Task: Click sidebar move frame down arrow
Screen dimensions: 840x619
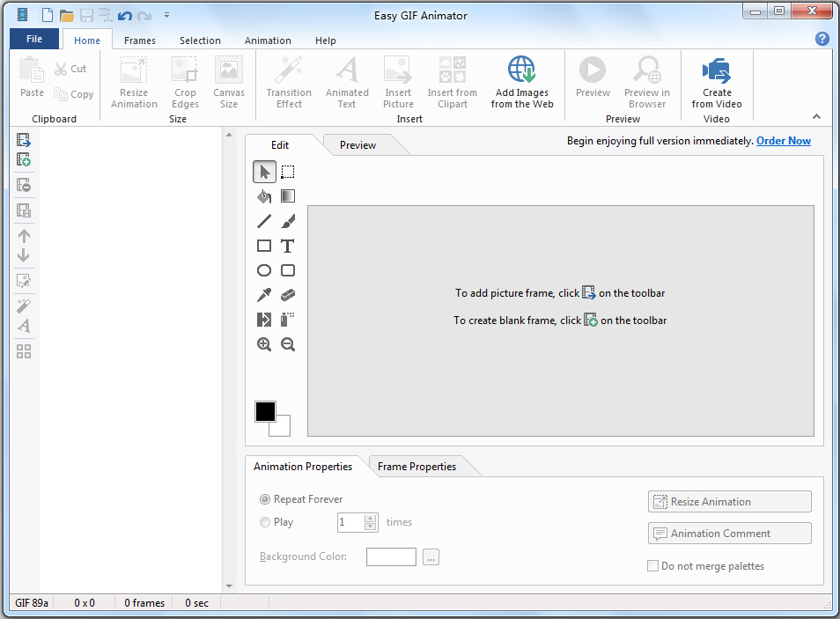Action: tap(24, 255)
